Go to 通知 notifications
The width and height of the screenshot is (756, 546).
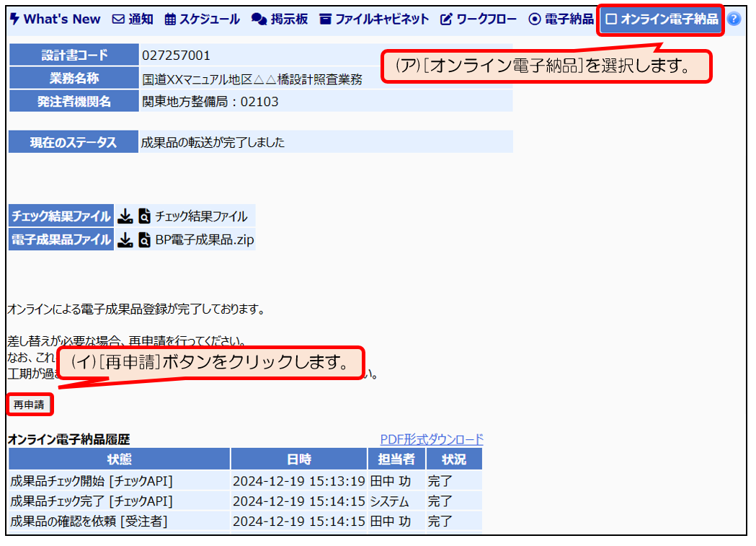click(x=133, y=19)
